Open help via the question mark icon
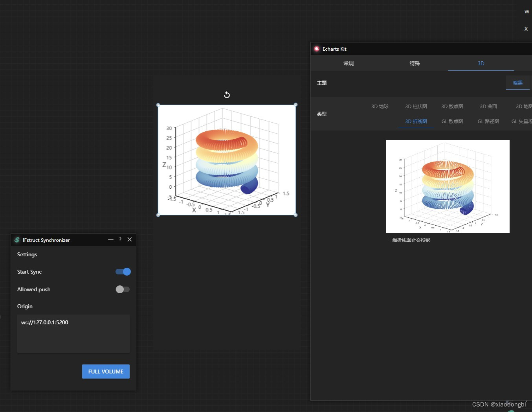This screenshot has height=412, width=532. [120, 239]
